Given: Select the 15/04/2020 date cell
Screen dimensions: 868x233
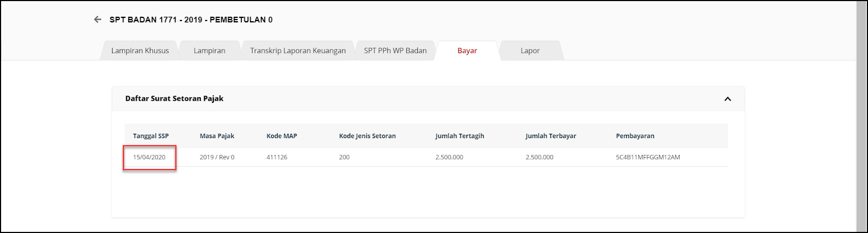Looking at the screenshot, I should [149, 157].
